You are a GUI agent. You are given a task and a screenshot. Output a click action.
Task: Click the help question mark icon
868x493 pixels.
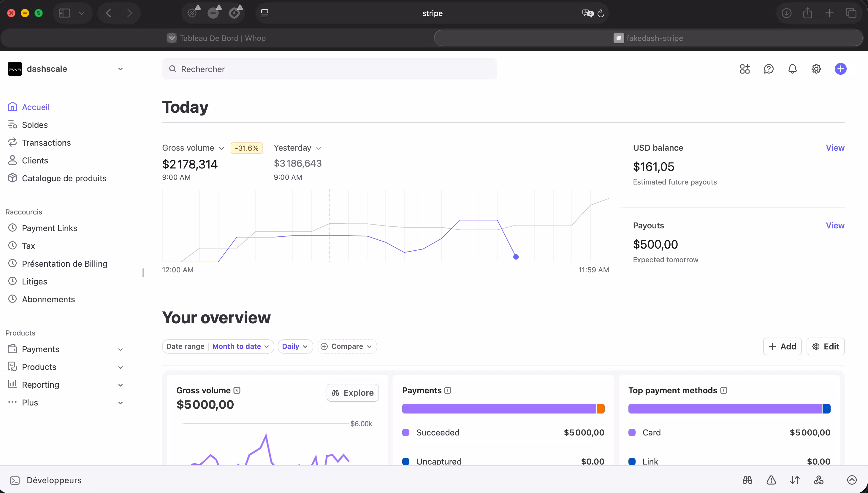(x=768, y=69)
